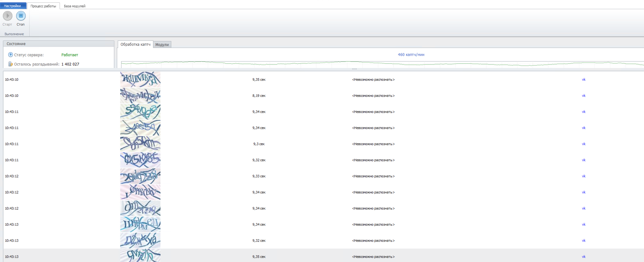The image size is (644, 262).
Task: Switch to the Модули tab
Action: (x=162, y=45)
